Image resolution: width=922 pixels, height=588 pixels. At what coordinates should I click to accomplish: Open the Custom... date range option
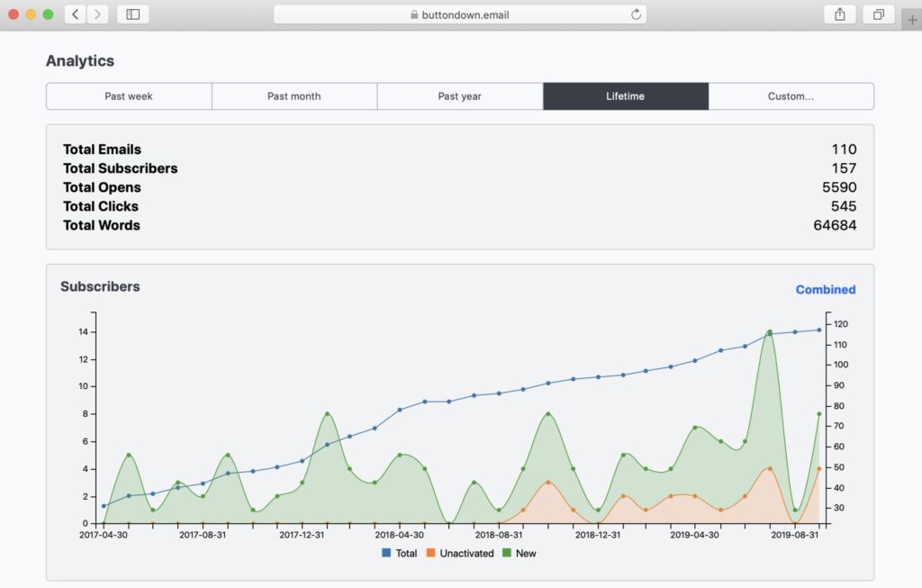tap(791, 96)
